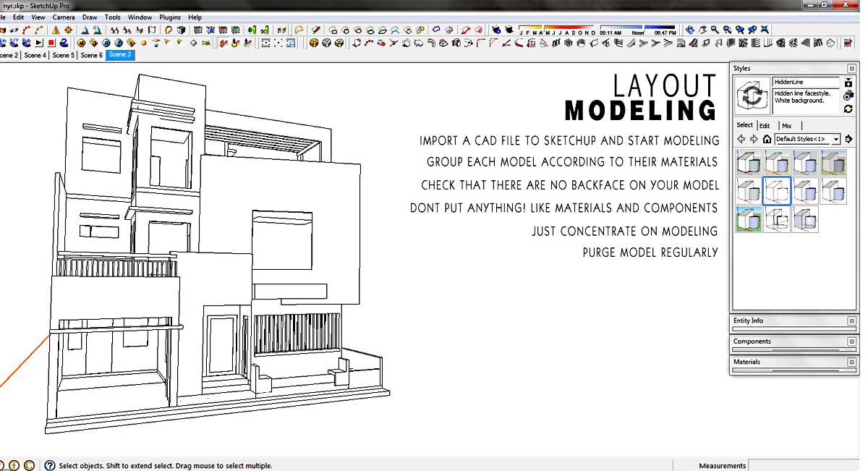Click the black play arrow icon
Viewport: 868px width, 471px height.
click(x=39, y=43)
